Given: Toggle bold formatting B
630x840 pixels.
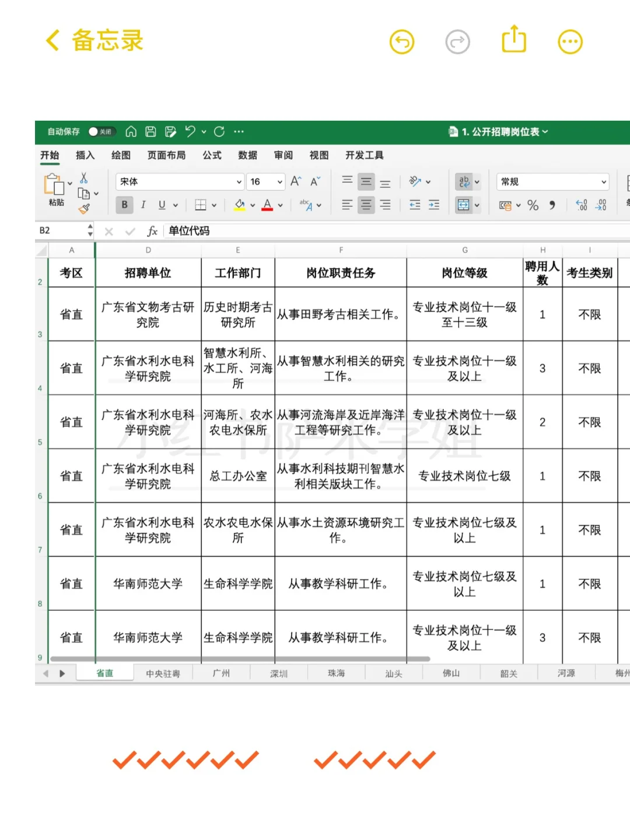Looking at the screenshot, I should click(x=124, y=205).
